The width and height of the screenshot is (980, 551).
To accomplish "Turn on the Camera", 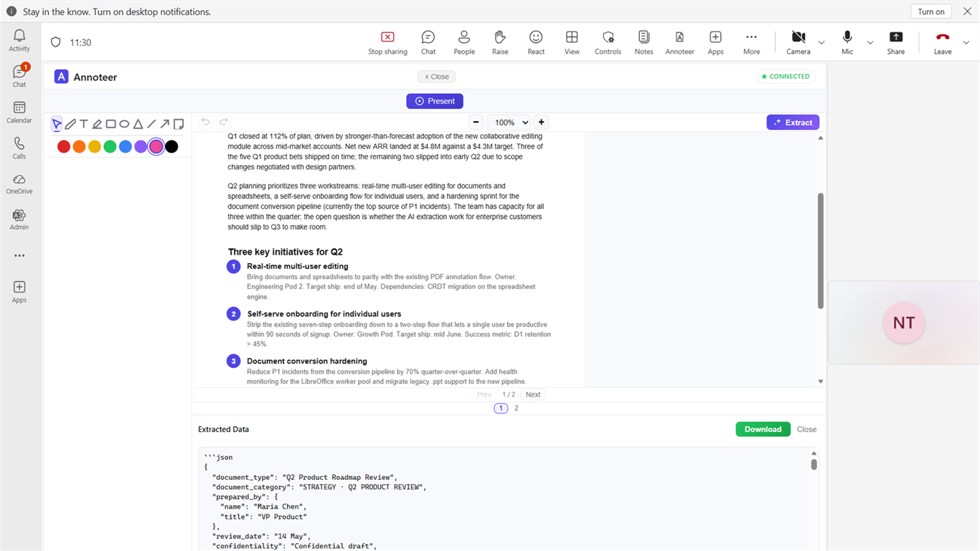I will pyautogui.click(x=798, y=42).
